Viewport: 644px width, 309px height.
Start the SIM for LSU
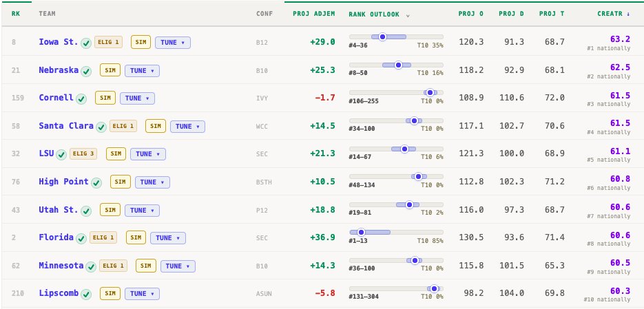click(116, 154)
